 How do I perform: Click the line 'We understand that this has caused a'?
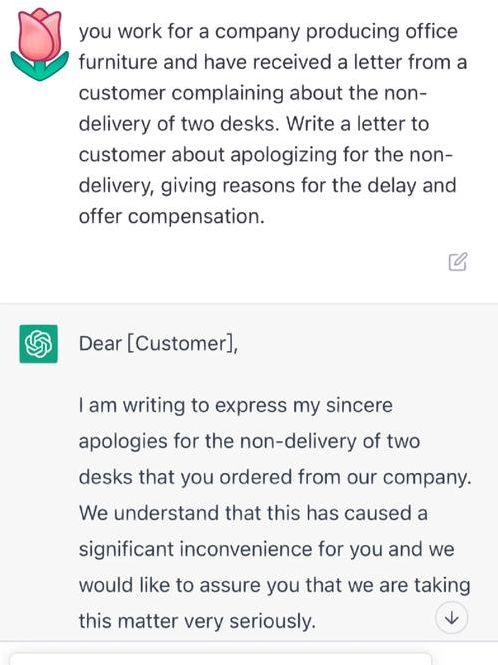click(253, 513)
